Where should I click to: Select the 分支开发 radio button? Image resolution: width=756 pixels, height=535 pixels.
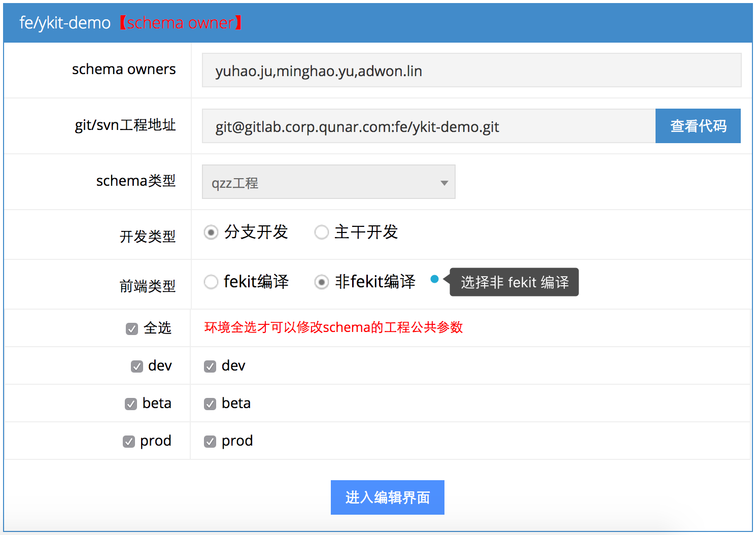point(211,232)
